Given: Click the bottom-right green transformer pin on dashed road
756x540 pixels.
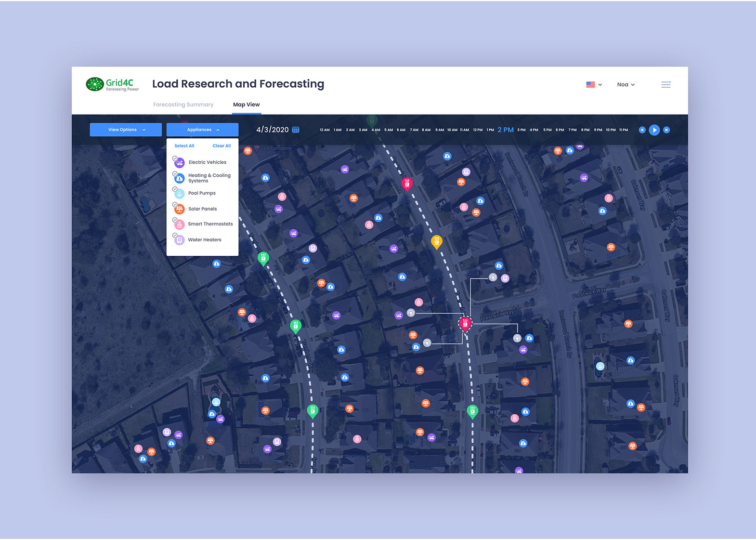Looking at the screenshot, I should tap(472, 411).
